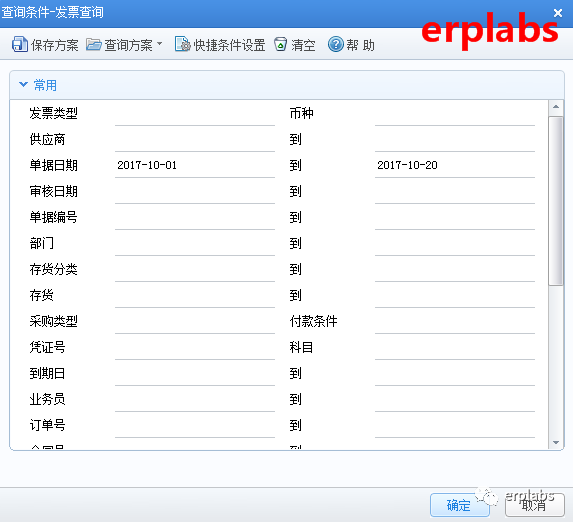This screenshot has height=522, width=573.
Task: Click the 确定 confirm button
Action: click(x=459, y=505)
